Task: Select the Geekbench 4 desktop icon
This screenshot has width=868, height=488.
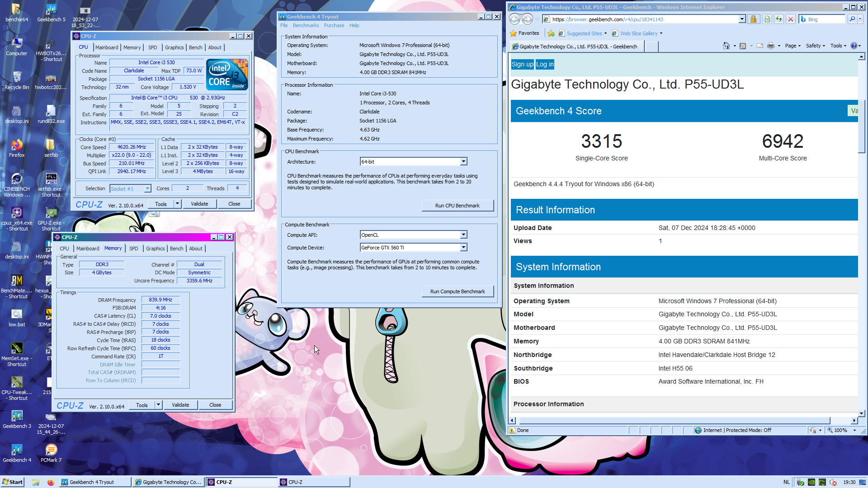Action: pyautogui.click(x=17, y=454)
